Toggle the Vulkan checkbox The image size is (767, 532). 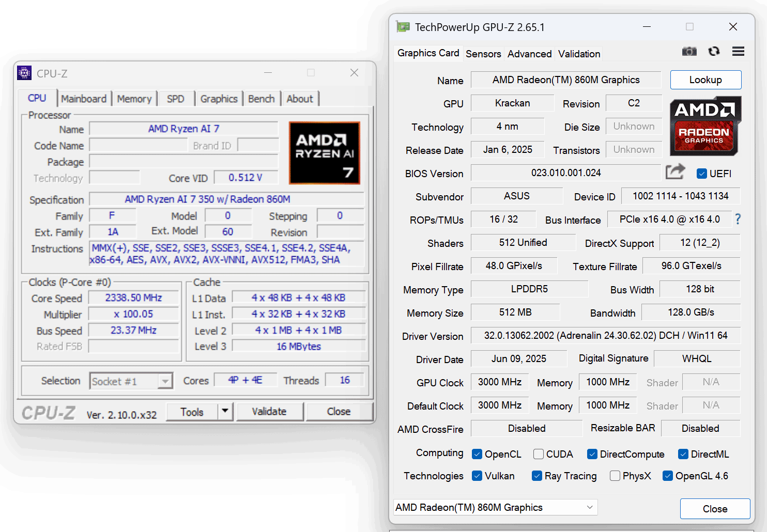click(x=477, y=476)
